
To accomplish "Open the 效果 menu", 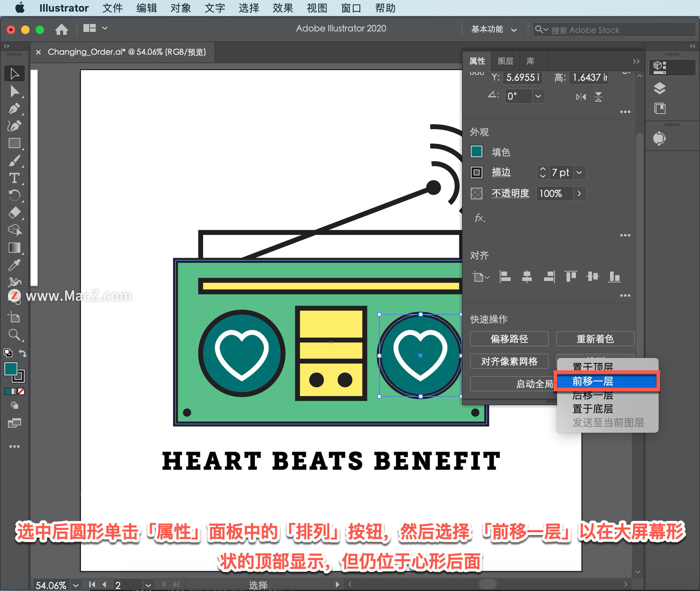I will click(x=283, y=8).
